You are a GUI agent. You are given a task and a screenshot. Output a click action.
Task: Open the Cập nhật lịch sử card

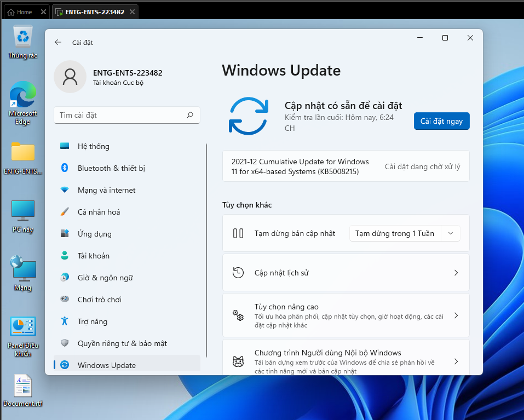pos(346,273)
